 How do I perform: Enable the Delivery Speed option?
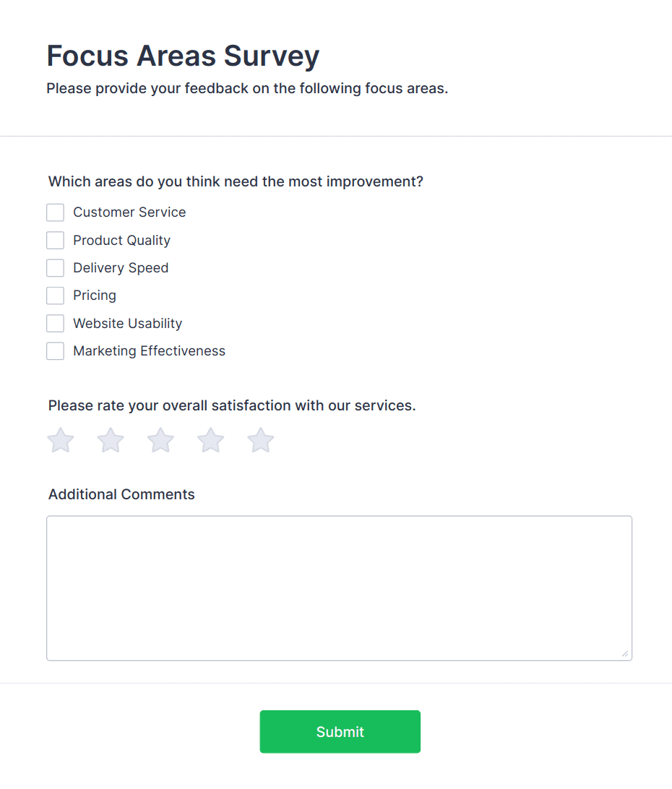[56, 268]
